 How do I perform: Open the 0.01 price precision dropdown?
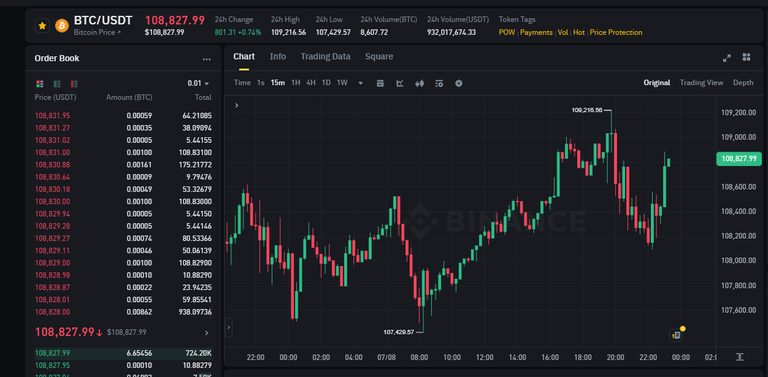tap(198, 83)
